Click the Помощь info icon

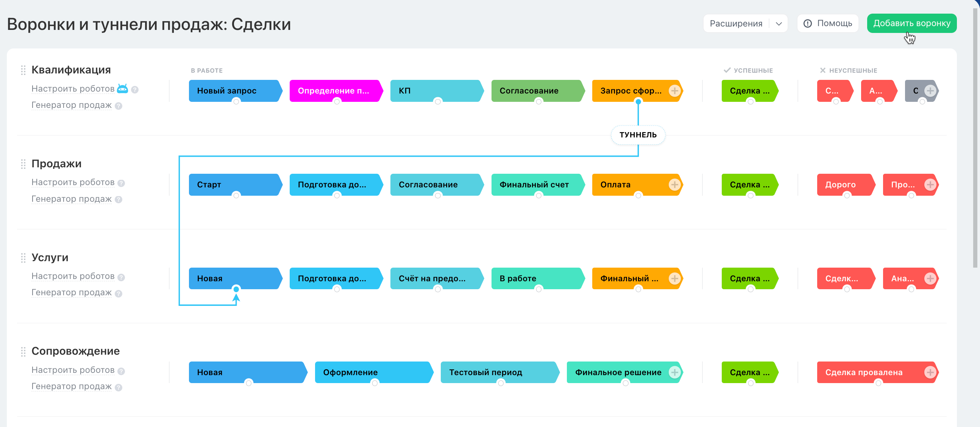point(807,23)
